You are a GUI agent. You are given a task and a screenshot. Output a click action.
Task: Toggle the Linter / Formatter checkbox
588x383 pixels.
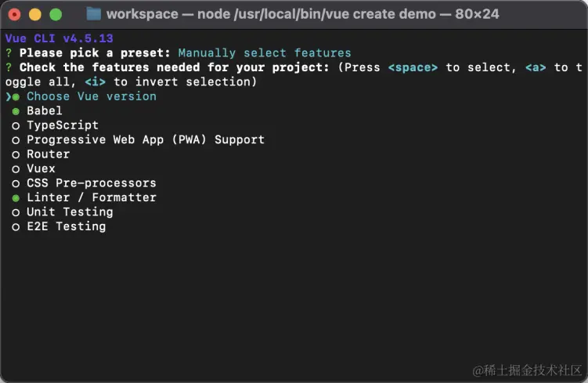[x=16, y=198]
